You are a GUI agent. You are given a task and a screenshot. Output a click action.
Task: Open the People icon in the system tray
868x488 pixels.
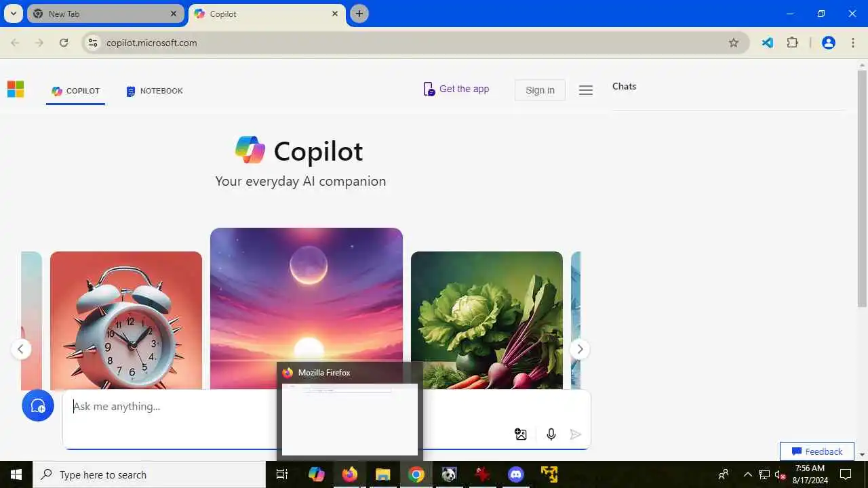click(x=724, y=474)
